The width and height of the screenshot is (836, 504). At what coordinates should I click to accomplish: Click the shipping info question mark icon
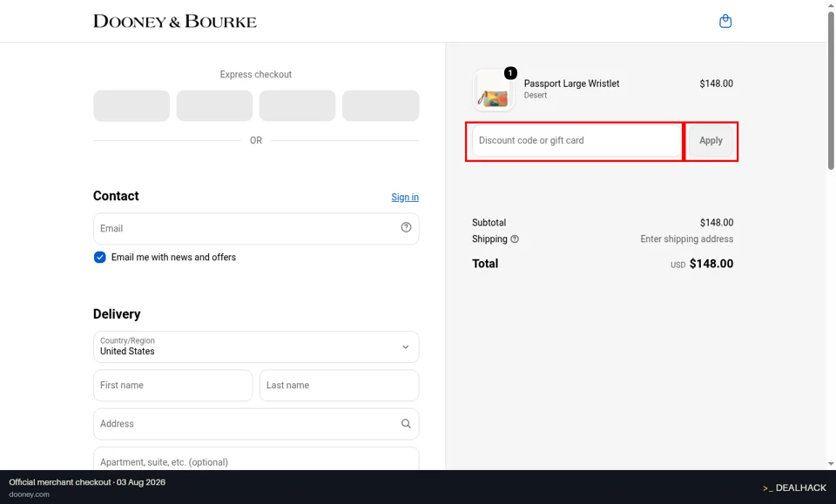tap(515, 239)
